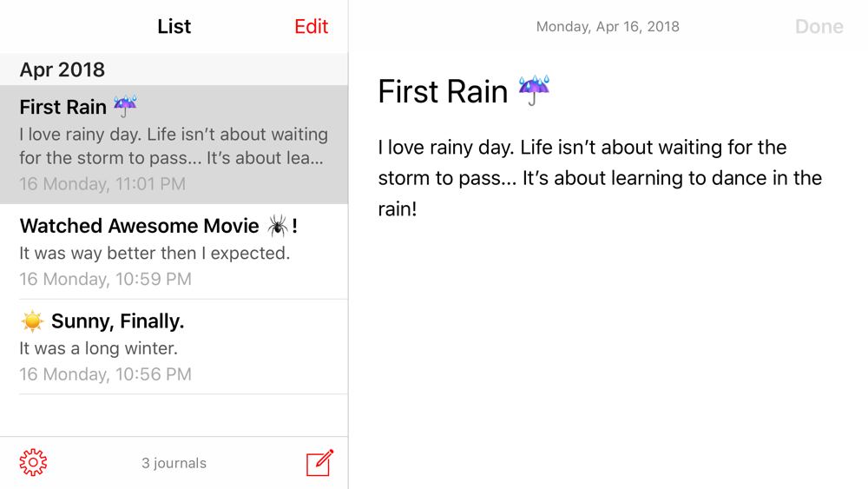Click the sun emoji in list
This screenshot has height=489, width=868.
32,320
